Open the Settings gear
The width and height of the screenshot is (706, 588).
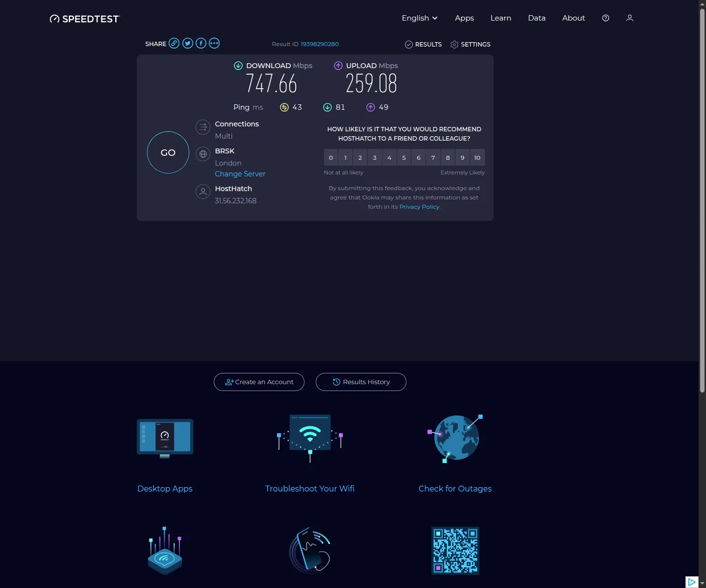click(470, 45)
